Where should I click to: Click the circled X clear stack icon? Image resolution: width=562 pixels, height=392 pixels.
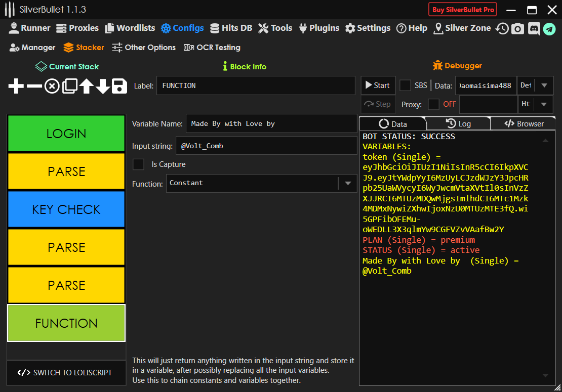click(x=52, y=86)
